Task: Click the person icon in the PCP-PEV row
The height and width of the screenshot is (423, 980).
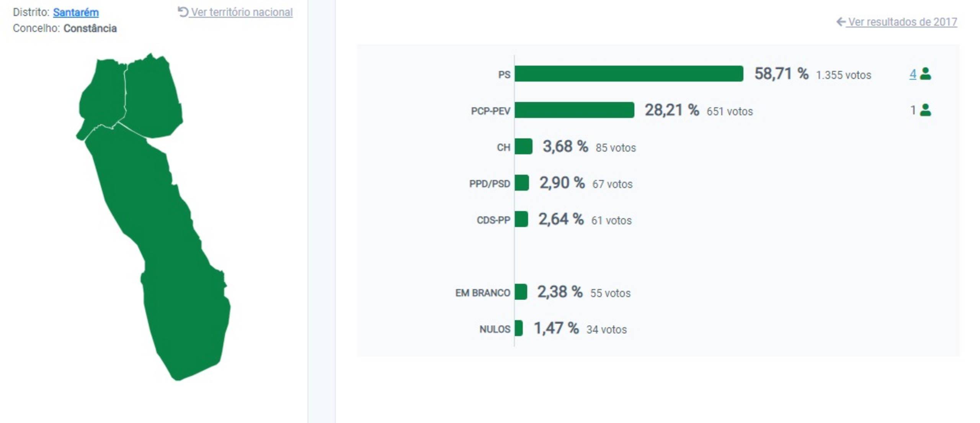Action: click(x=925, y=110)
